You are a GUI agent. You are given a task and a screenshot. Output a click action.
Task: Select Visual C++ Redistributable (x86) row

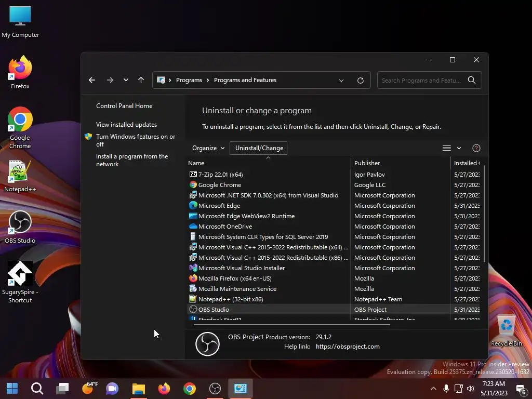[x=334, y=258]
